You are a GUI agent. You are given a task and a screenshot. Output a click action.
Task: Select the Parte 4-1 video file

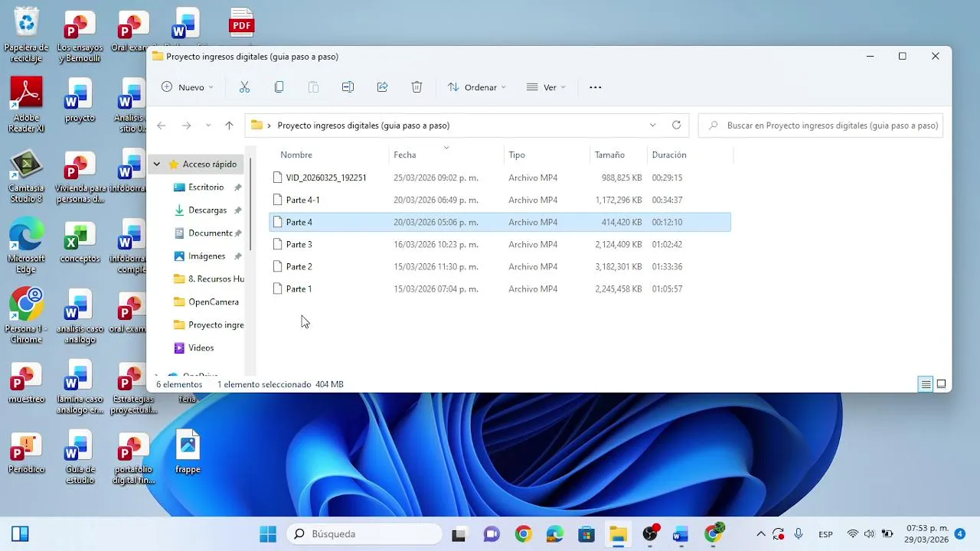[500, 200]
